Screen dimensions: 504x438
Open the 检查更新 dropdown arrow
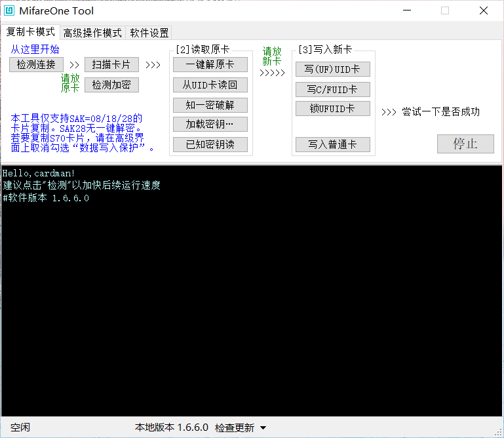tap(263, 428)
